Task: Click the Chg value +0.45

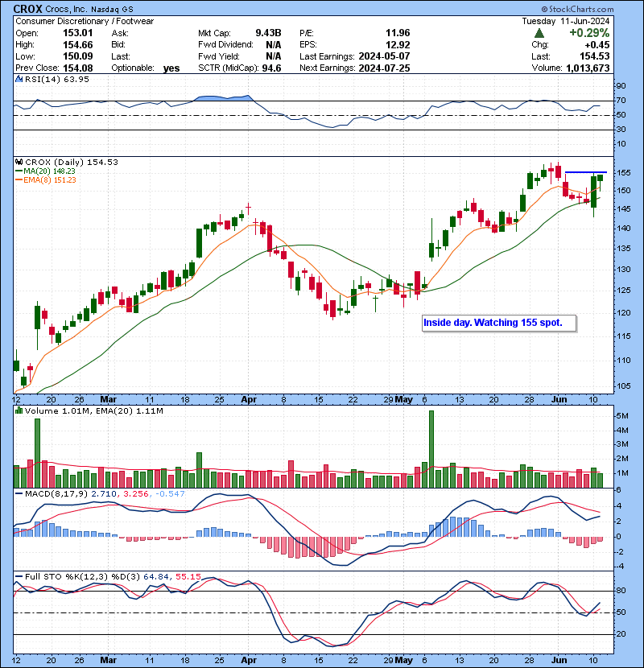Action: (x=597, y=45)
